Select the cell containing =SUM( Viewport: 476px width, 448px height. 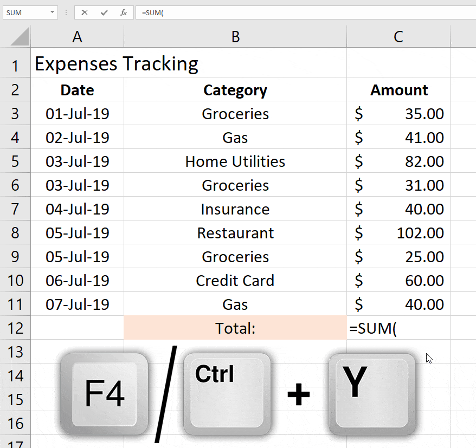[x=398, y=328]
